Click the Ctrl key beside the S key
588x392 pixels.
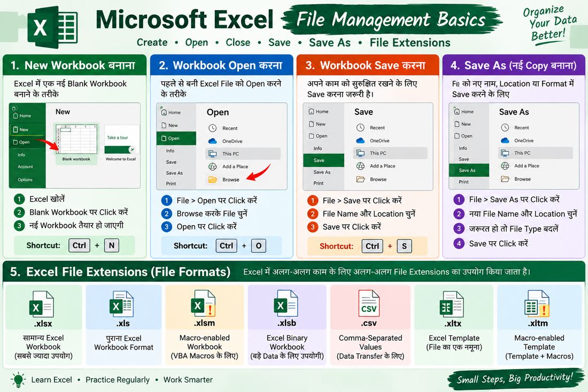pos(373,246)
